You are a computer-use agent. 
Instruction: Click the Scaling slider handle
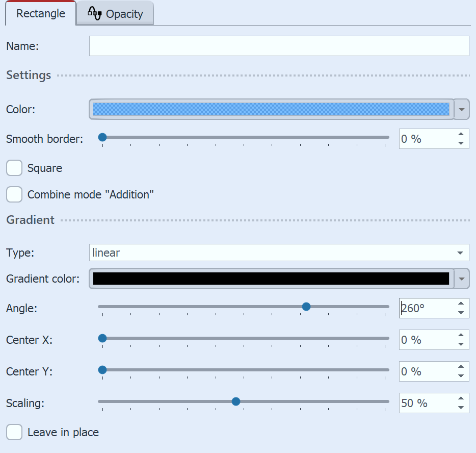(235, 401)
